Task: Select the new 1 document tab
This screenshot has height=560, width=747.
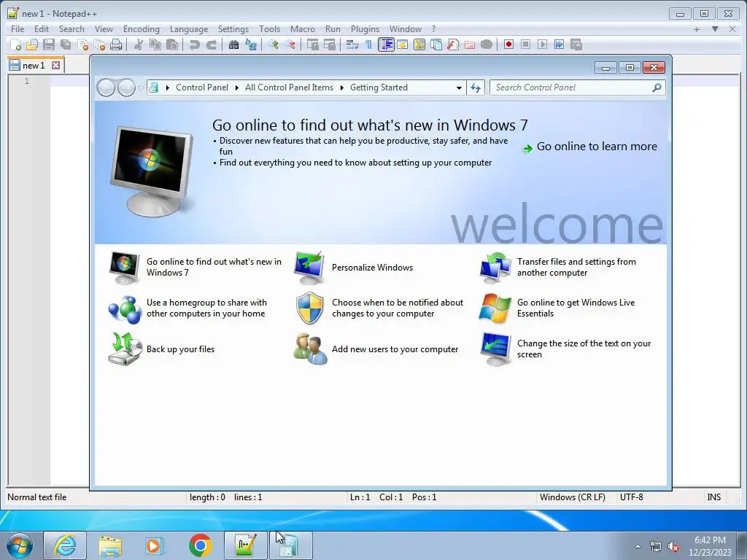Action: click(34, 65)
